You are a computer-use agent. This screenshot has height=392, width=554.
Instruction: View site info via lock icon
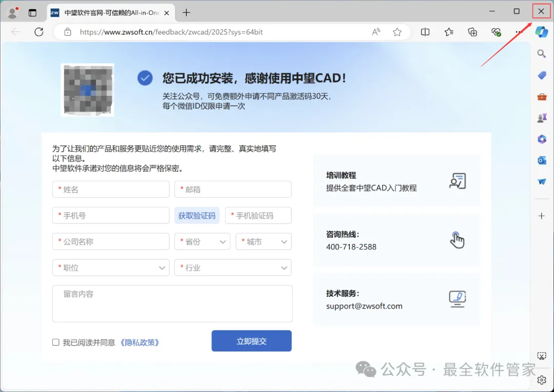(68, 32)
